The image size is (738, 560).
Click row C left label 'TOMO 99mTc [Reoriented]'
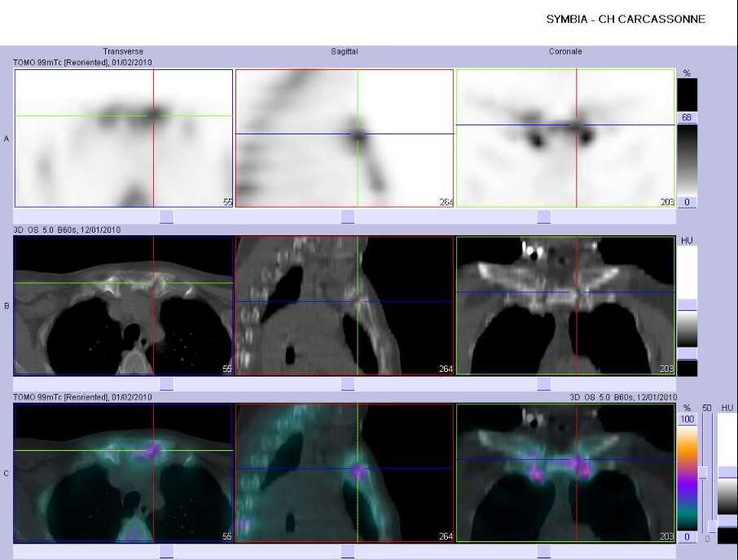61,397
